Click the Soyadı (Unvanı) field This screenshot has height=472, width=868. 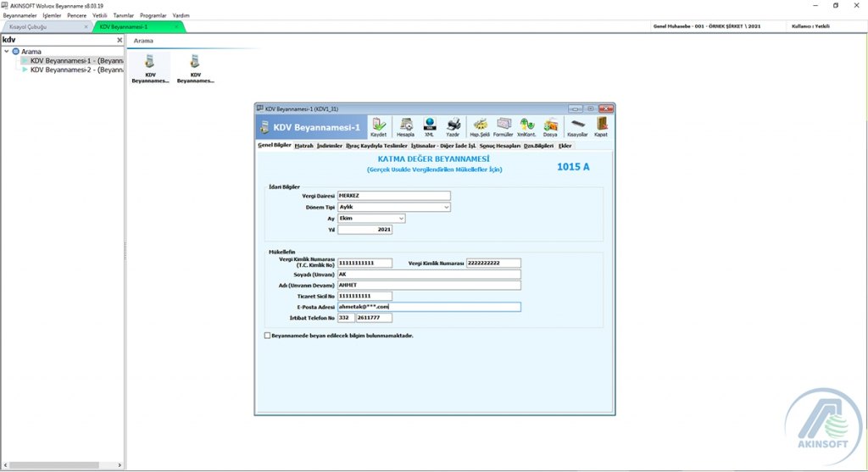tap(429, 274)
